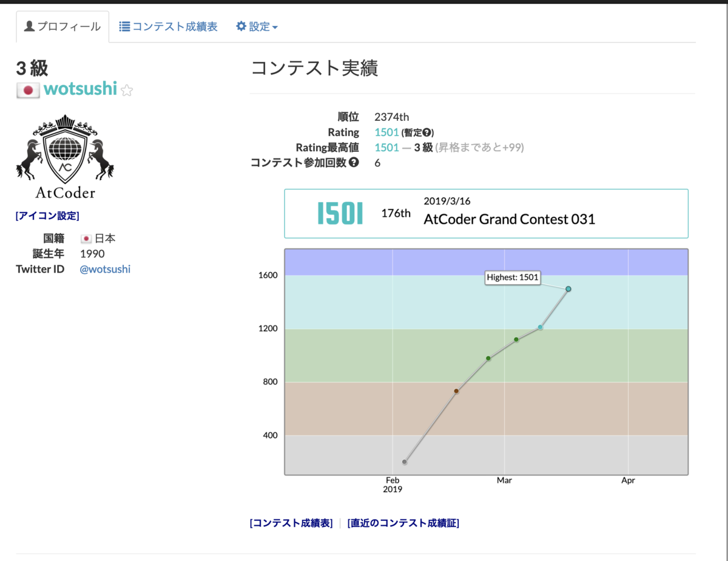Click the help icon beside コンテスト参加回数
The image size is (728, 561).
[354, 163]
